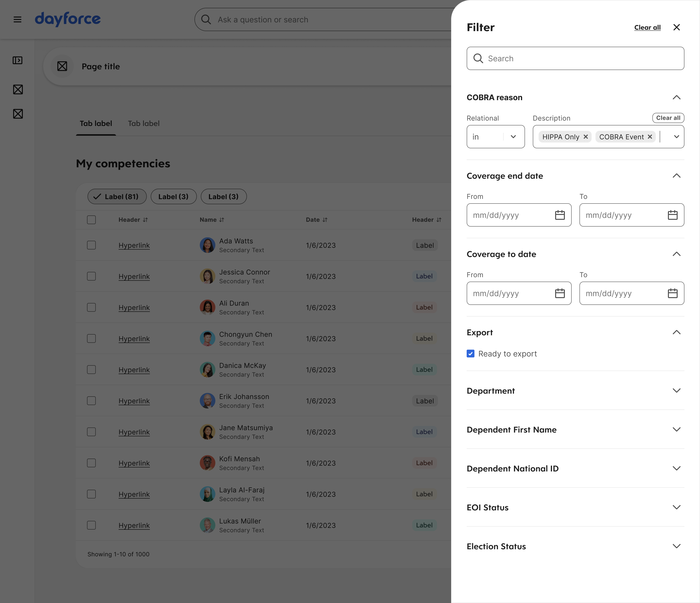Collapse the COBRA reason section
The width and height of the screenshot is (700, 603).
coord(676,97)
